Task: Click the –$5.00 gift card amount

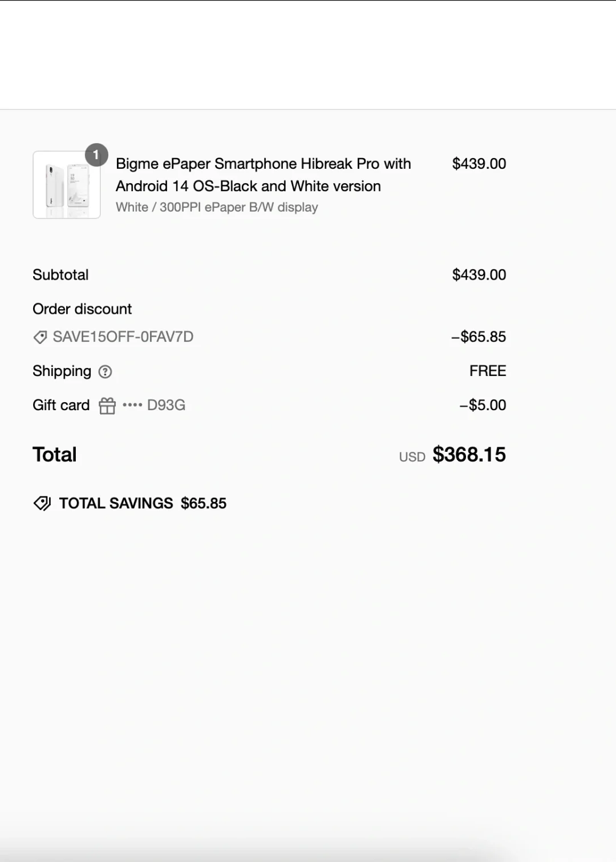Action: pyautogui.click(x=483, y=405)
